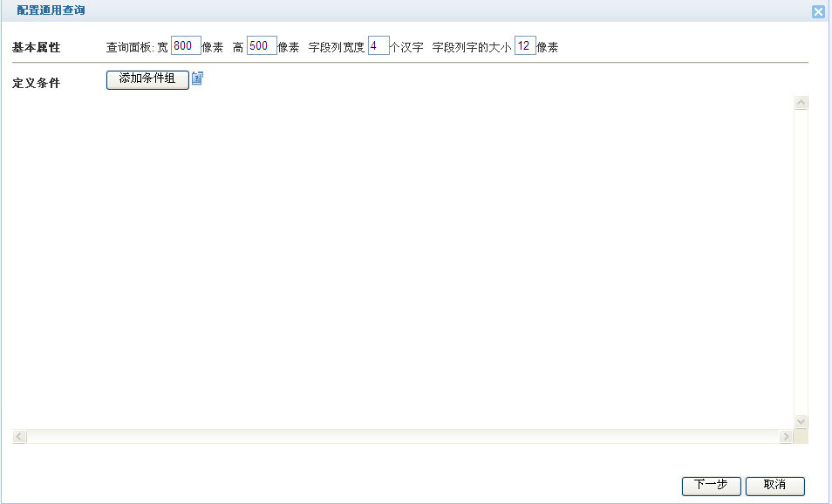
Task: Click the 取消 button
Action: pyautogui.click(x=774, y=486)
